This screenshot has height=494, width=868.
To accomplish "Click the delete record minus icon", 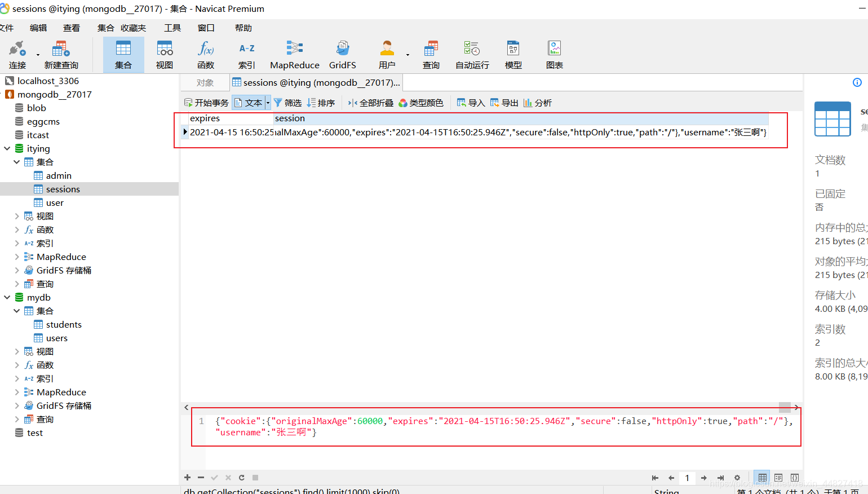I will tap(201, 478).
